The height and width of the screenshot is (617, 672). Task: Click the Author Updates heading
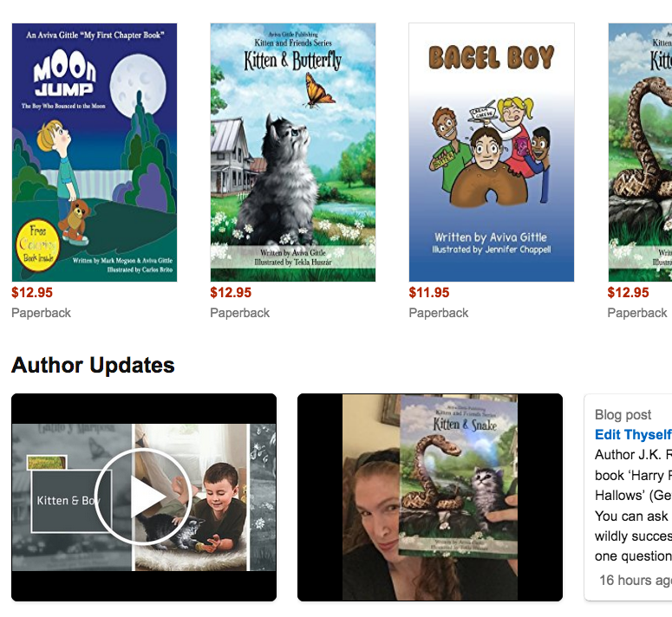[93, 365]
